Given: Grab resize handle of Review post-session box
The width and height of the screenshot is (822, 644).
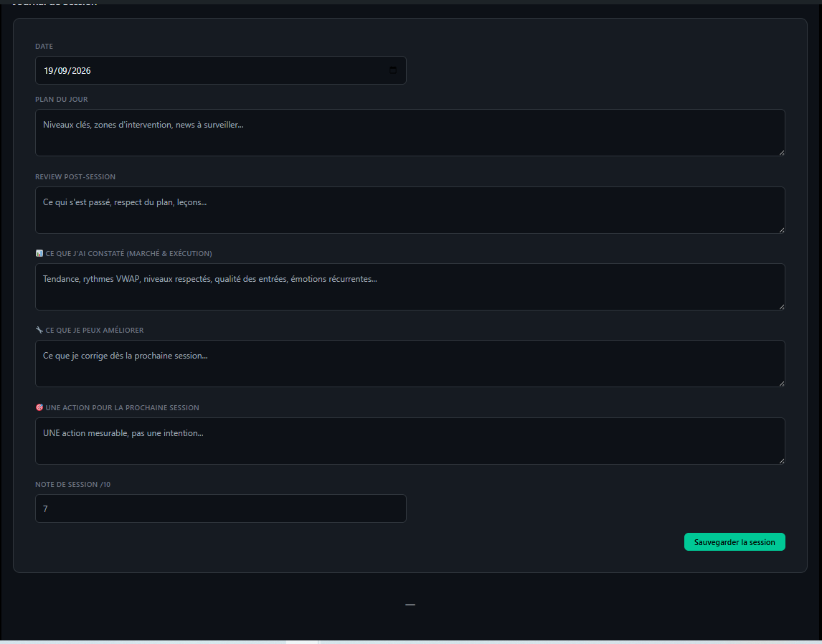Looking at the screenshot, I should pos(781,230).
